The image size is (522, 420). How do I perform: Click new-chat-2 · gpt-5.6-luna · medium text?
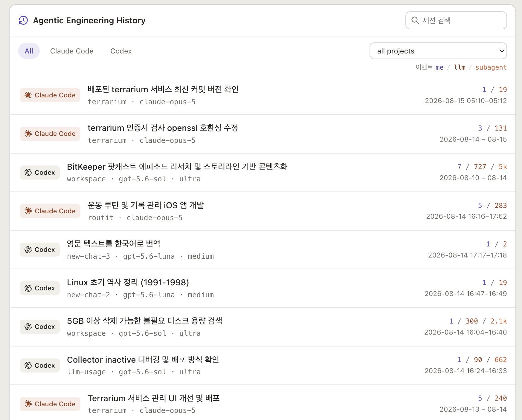pyautogui.click(x=140, y=295)
